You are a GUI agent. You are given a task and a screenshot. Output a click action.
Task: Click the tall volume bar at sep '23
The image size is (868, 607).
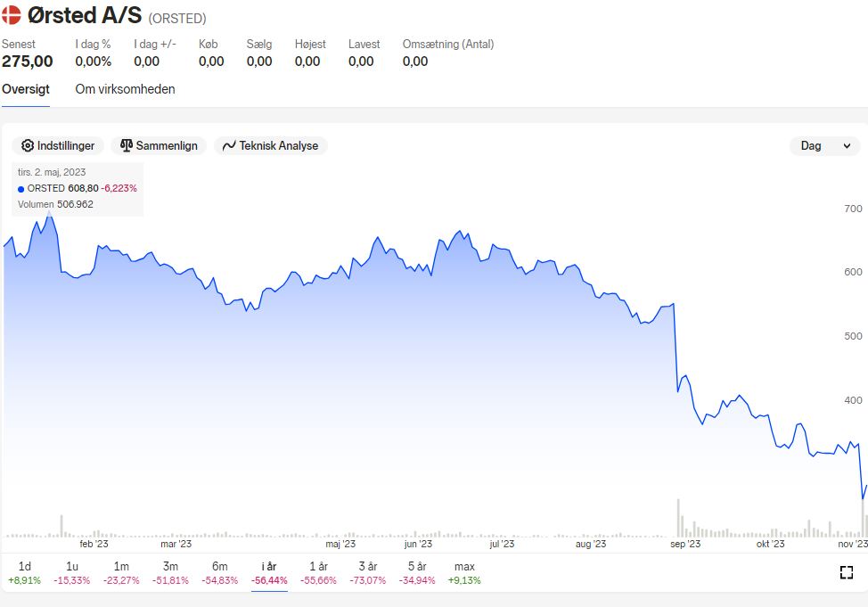[x=678, y=518]
